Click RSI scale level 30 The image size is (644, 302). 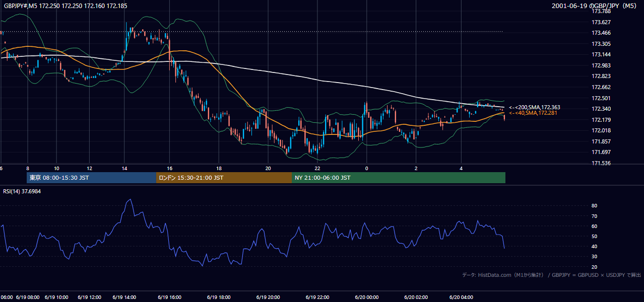[594, 257]
